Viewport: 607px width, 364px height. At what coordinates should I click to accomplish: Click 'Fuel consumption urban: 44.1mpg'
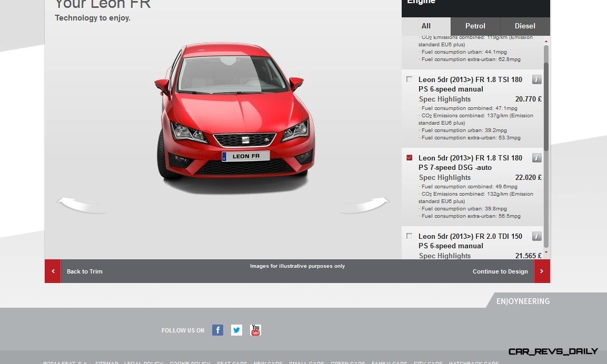coord(464,52)
